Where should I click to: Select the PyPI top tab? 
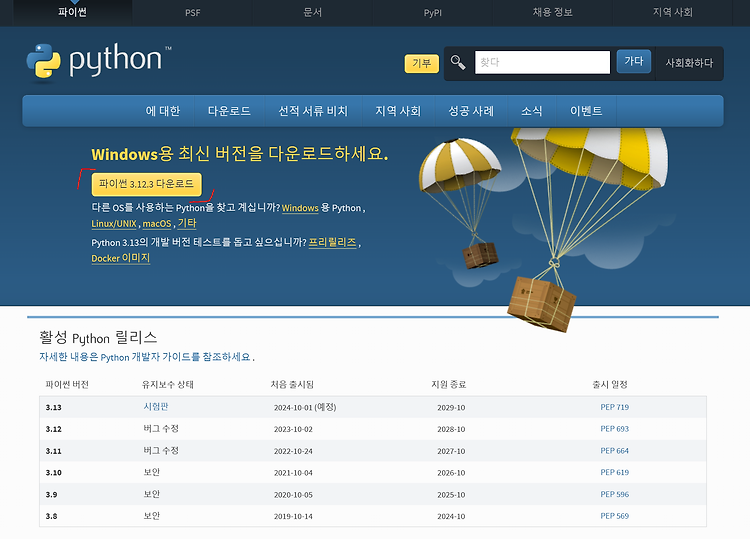pyautogui.click(x=432, y=12)
